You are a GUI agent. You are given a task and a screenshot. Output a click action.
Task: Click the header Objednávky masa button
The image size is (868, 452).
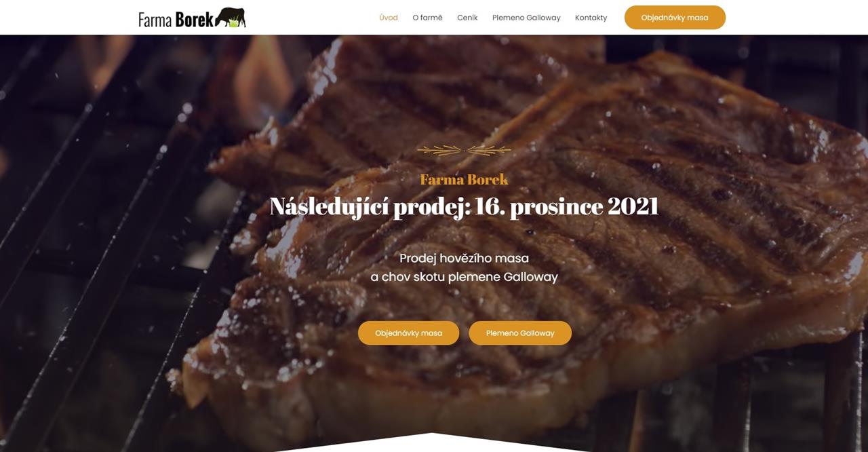coord(675,18)
